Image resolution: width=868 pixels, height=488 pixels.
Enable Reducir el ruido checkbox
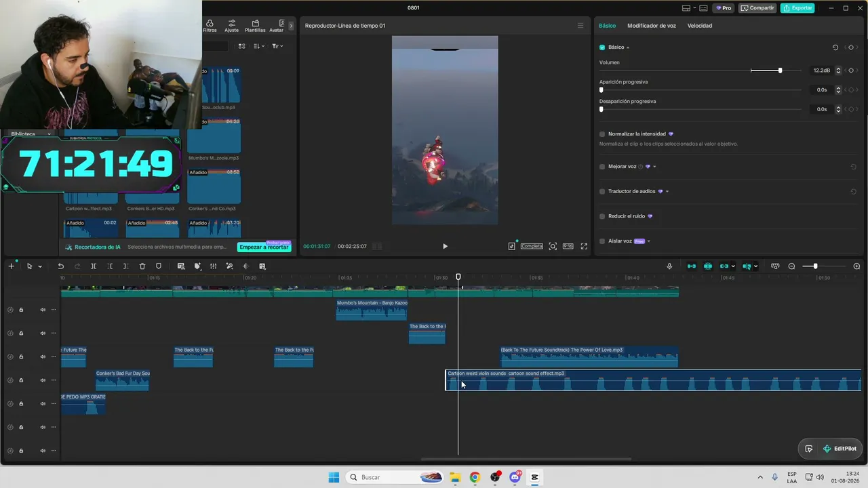(602, 216)
